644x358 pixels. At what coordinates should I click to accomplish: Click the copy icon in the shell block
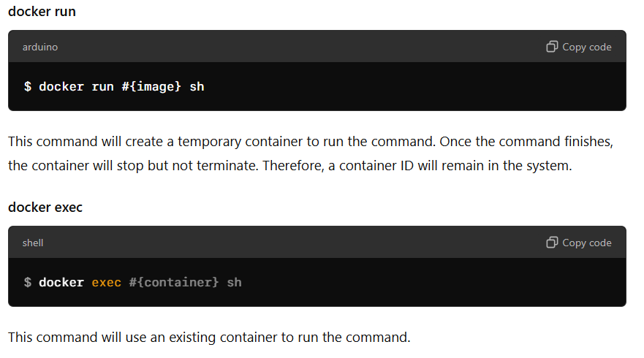coord(552,243)
